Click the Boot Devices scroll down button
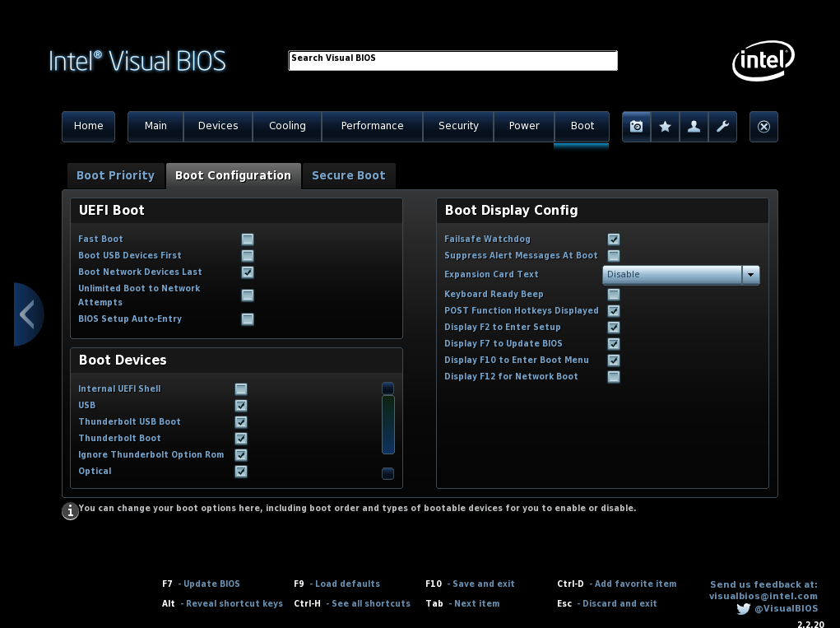 (x=388, y=474)
